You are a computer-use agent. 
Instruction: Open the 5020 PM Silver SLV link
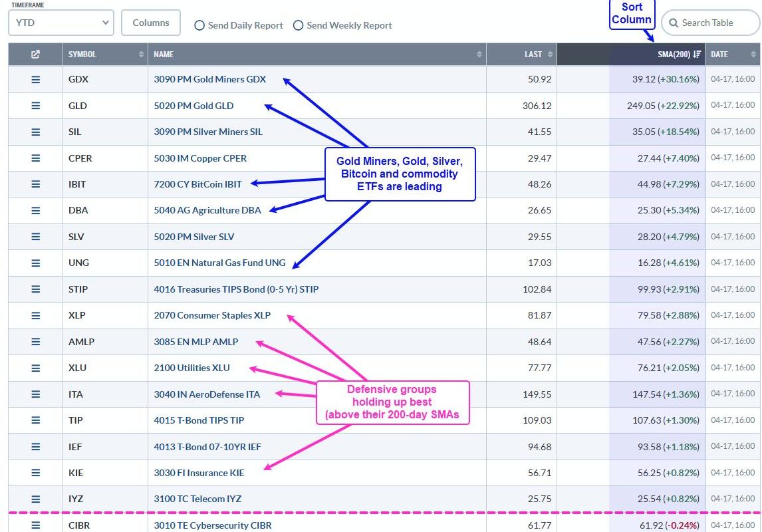click(x=194, y=237)
